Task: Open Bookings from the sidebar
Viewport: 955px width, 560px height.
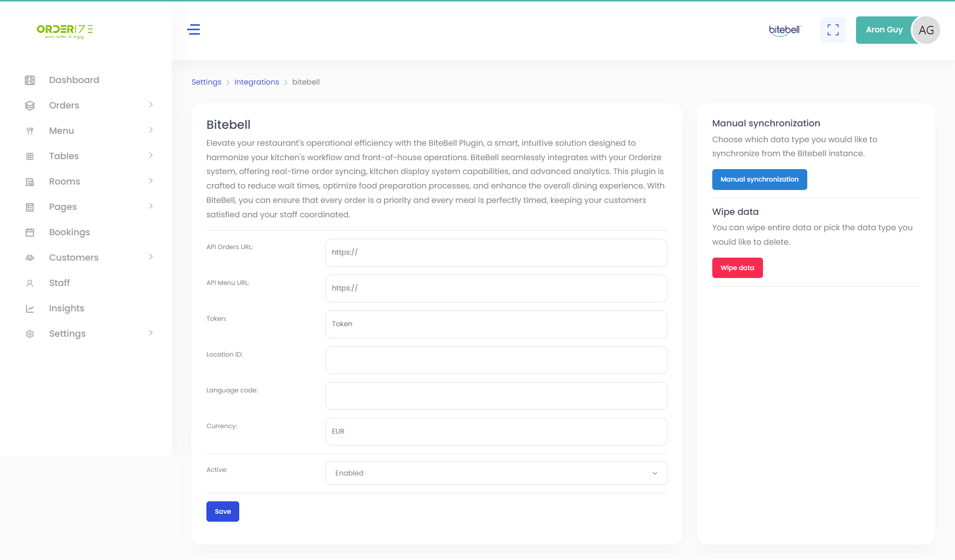Action: (70, 232)
